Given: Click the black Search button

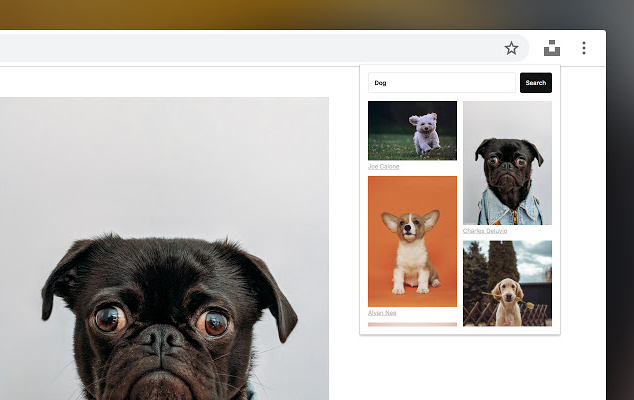Looking at the screenshot, I should [536, 83].
